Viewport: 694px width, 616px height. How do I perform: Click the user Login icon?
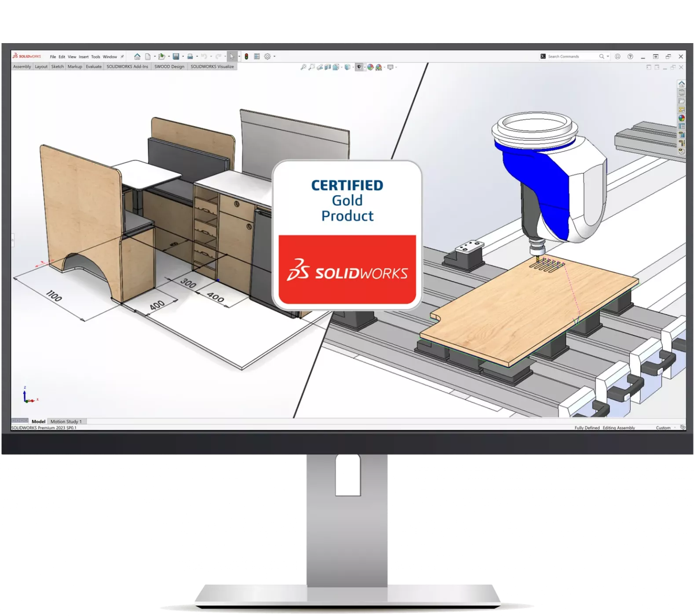(x=617, y=56)
